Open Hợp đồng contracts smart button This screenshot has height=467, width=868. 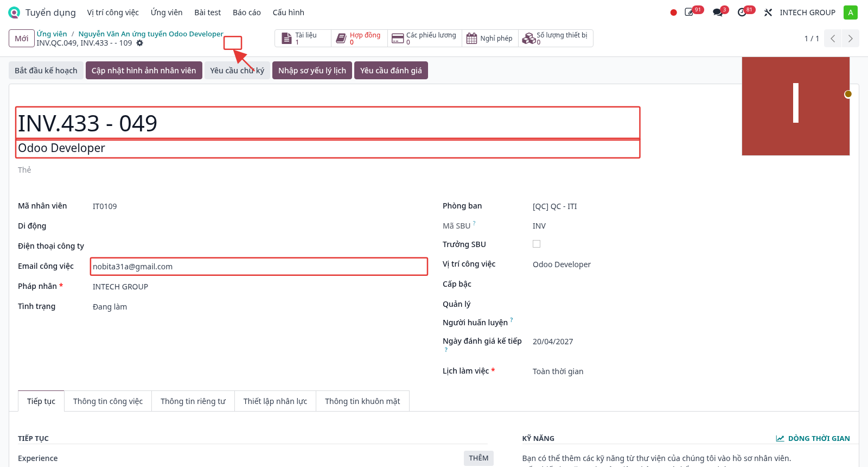359,39
